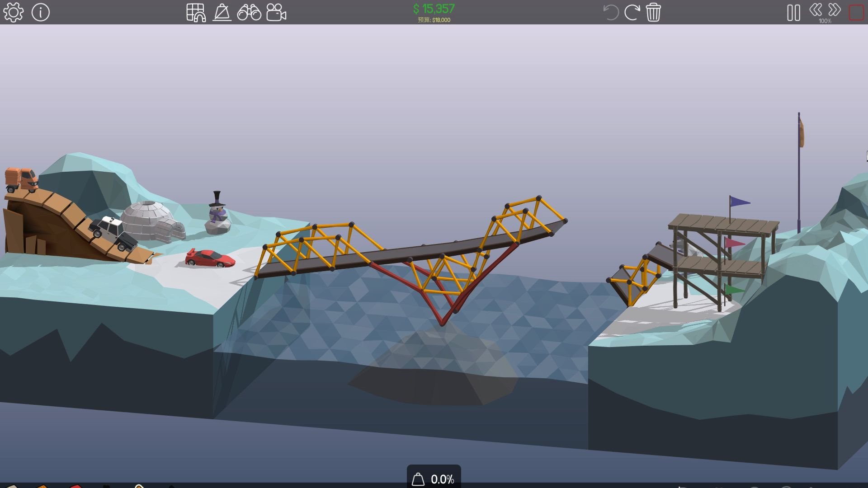Toggle the grid and arch tool icon
The height and width of the screenshot is (488, 868).
(x=196, y=12)
